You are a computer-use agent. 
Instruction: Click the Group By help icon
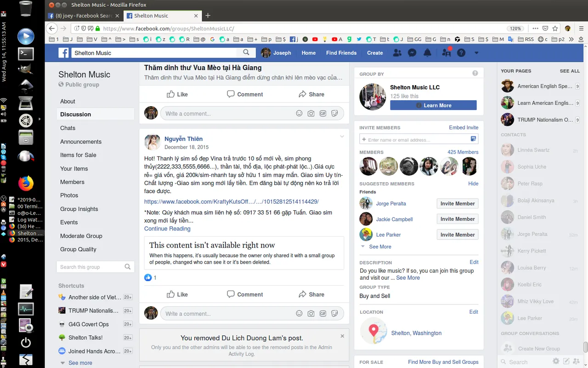(x=475, y=73)
